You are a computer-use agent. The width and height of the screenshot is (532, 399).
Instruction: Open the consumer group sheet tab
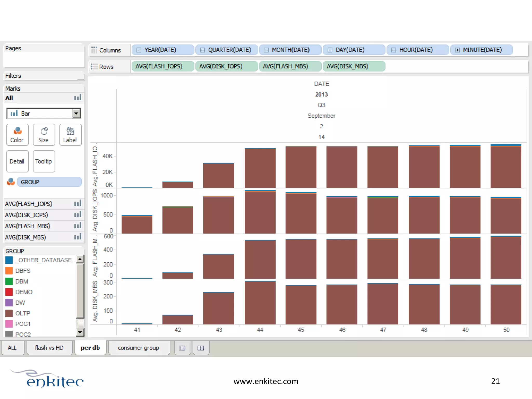tap(138, 348)
